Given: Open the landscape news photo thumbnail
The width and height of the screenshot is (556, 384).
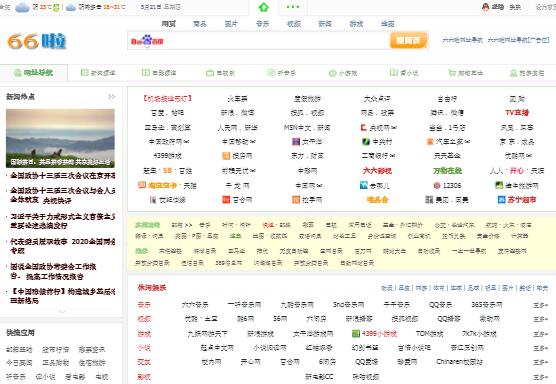Looking at the screenshot, I should tap(60, 138).
